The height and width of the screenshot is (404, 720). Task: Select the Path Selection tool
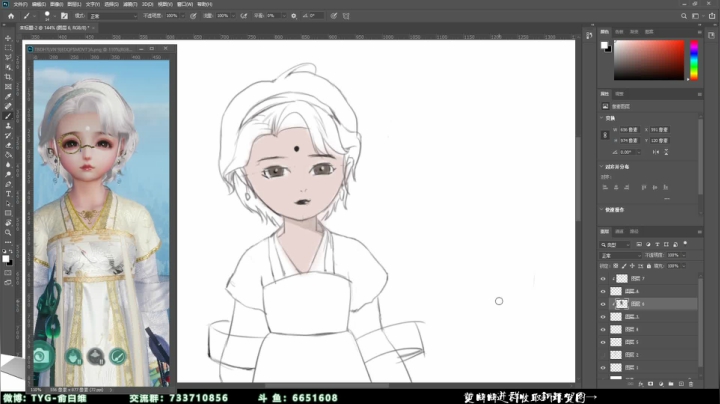point(8,203)
